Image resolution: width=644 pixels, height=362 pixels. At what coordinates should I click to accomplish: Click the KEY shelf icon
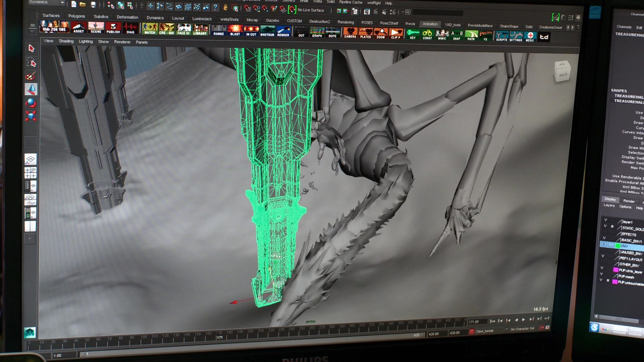point(413,35)
